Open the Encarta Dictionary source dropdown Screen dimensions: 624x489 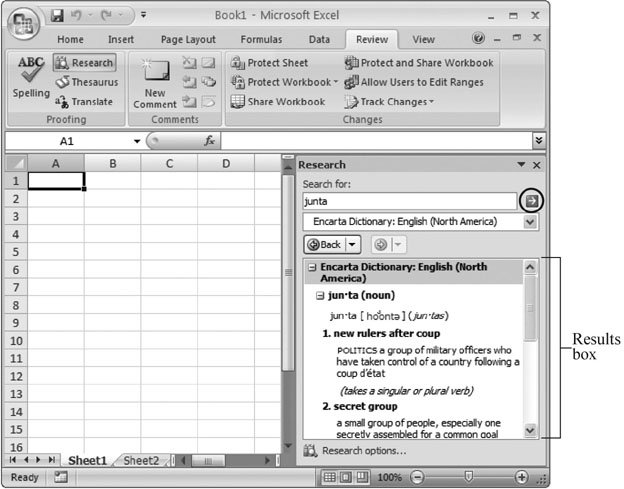[530, 222]
